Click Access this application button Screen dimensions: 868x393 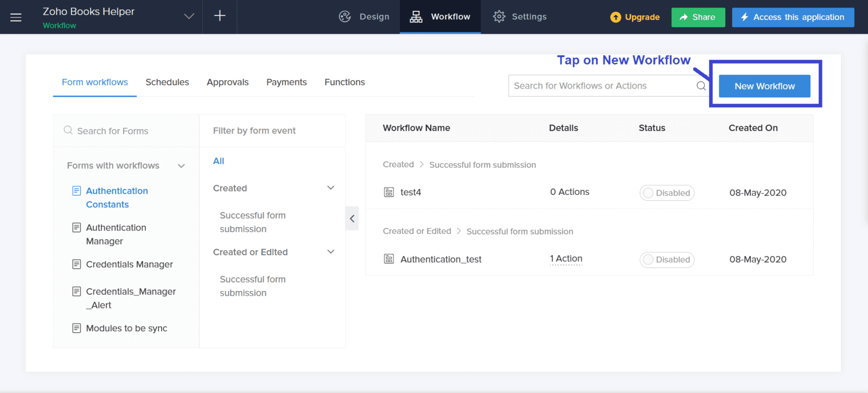tap(793, 17)
